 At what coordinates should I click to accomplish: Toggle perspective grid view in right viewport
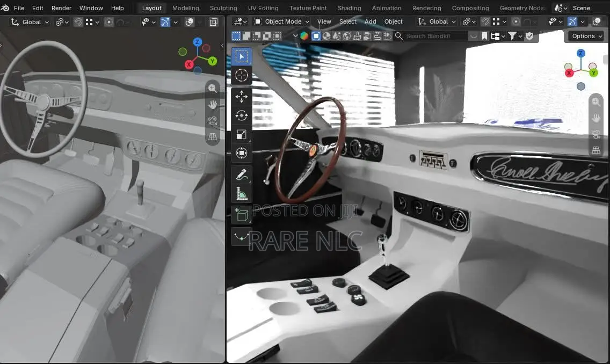pyautogui.click(x=596, y=150)
